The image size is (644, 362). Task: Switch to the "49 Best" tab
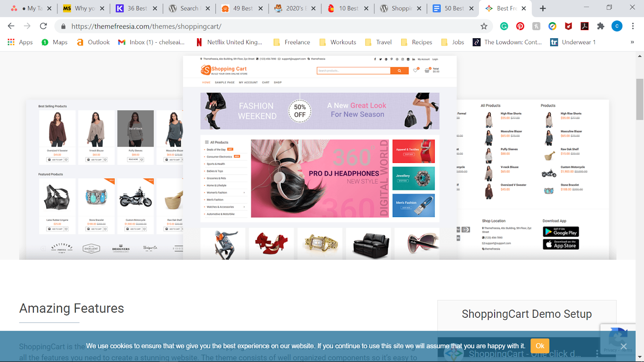[241, 8]
